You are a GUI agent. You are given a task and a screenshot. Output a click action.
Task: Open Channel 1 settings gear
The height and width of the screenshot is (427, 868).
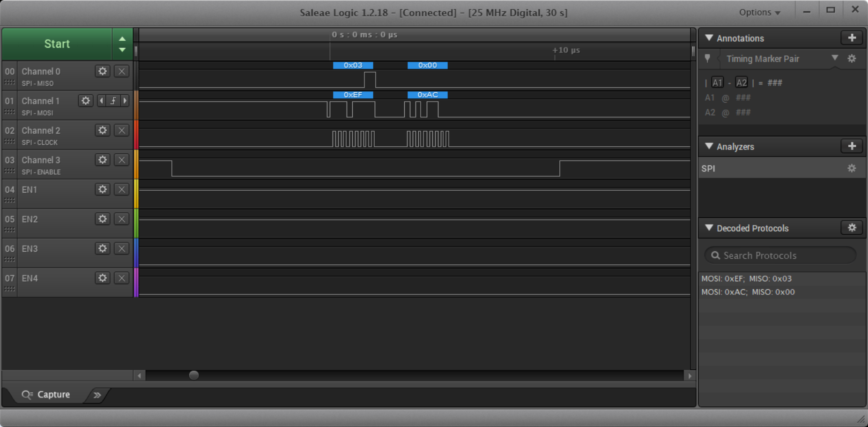tap(85, 101)
